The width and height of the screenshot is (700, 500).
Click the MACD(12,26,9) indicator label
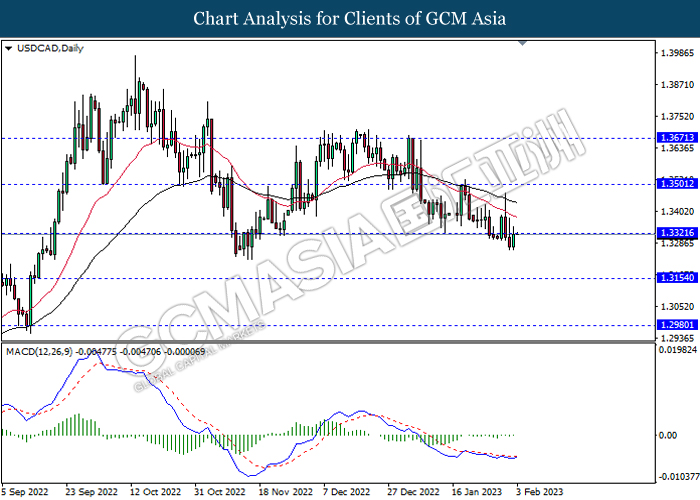105,352
